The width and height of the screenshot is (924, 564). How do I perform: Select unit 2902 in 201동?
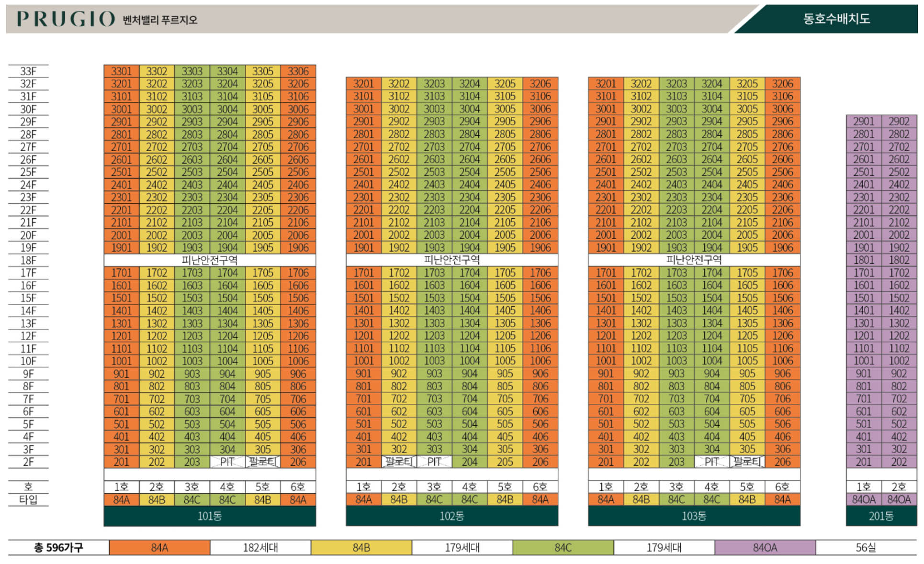click(x=899, y=122)
